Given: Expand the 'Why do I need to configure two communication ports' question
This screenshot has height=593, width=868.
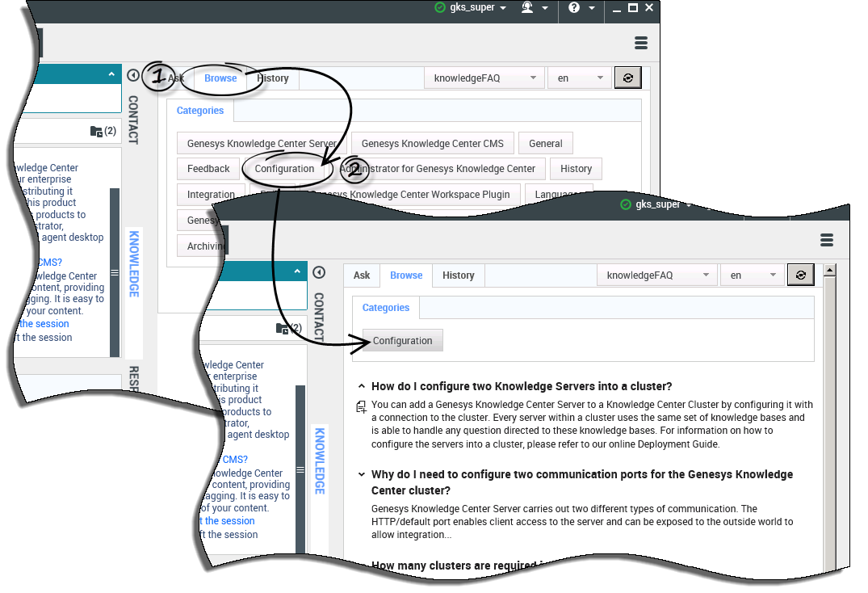Looking at the screenshot, I should click(362, 474).
